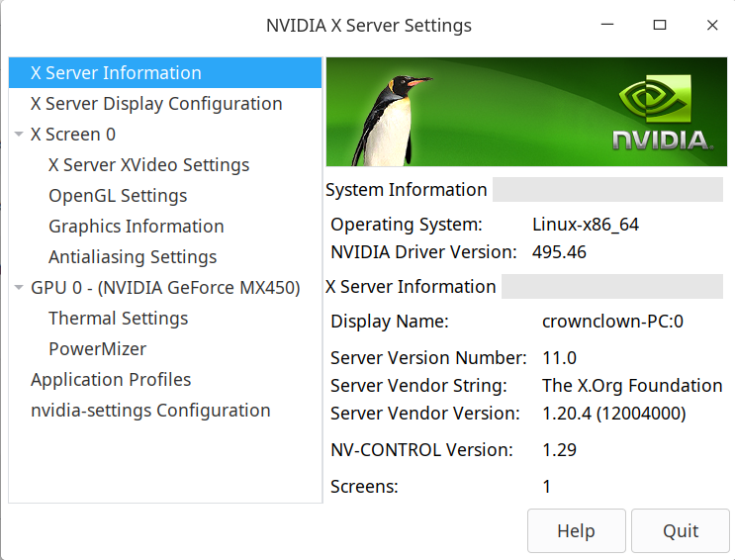Screen dimensions: 735x560
Task: Open X Server XVideo Settings
Action: (148, 165)
